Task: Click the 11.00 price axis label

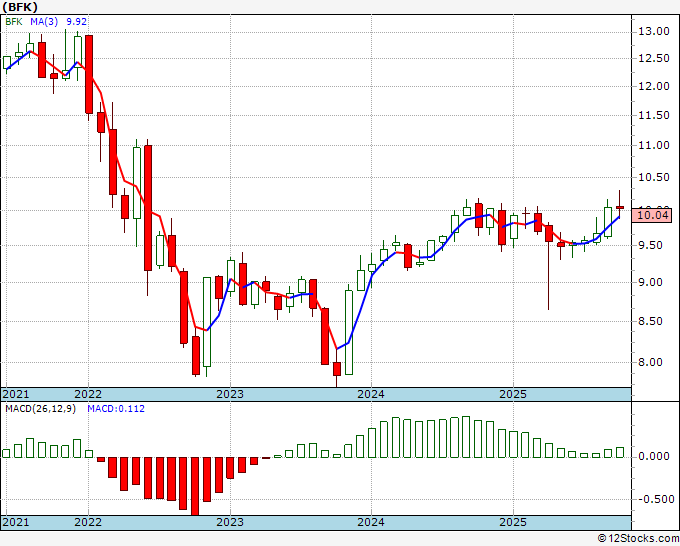Action: (654, 145)
